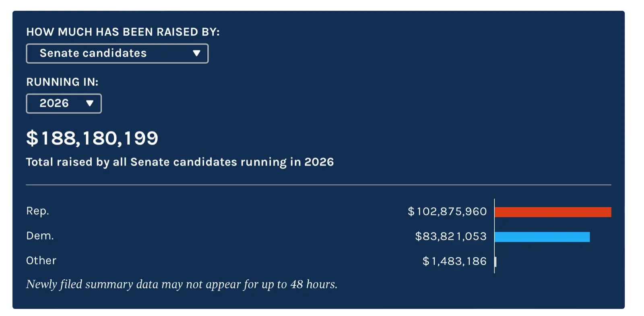Viewport: 644px width, 316px height.
Task: Click the $83,821,053 Democratic amount
Action: [x=451, y=236]
